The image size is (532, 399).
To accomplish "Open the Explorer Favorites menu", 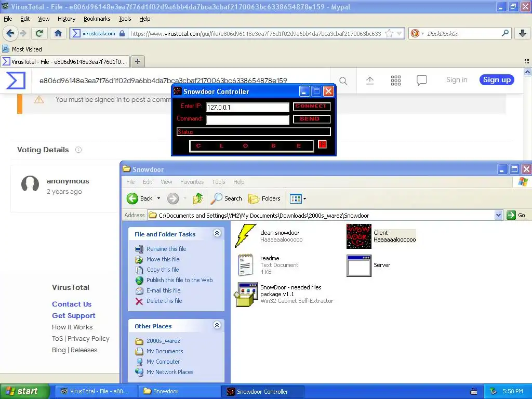I will coord(192,182).
